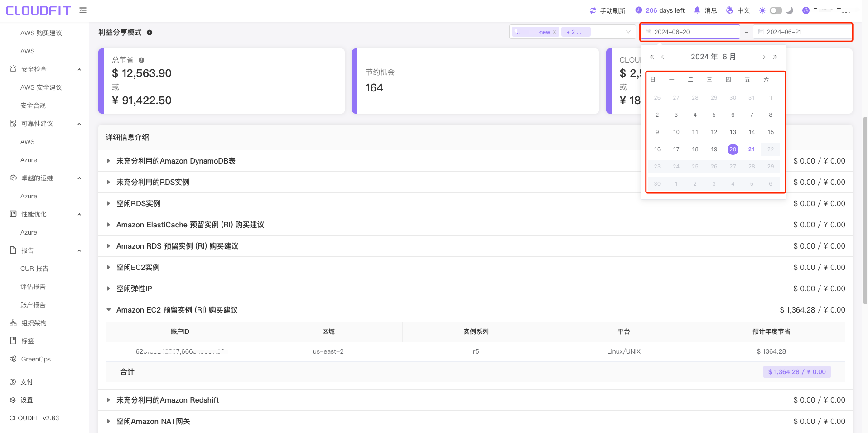Open notifications bell icon

(697, 10)
